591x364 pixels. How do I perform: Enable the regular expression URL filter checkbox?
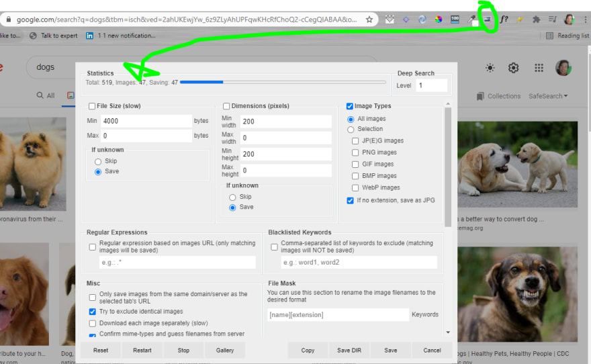tap(93, 247)
